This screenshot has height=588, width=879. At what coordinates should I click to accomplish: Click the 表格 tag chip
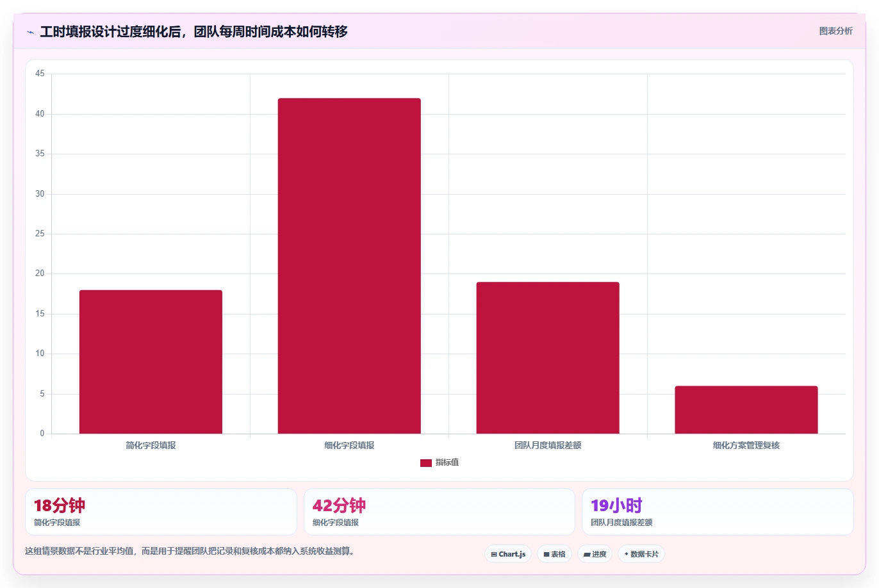coord(554,554)
